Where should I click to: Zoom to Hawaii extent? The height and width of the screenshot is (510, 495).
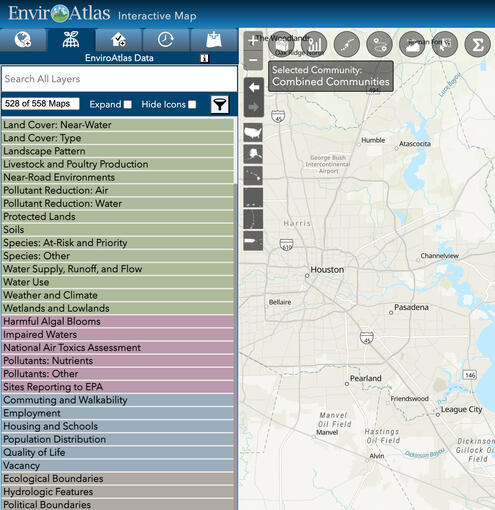[x=253, y=176]
